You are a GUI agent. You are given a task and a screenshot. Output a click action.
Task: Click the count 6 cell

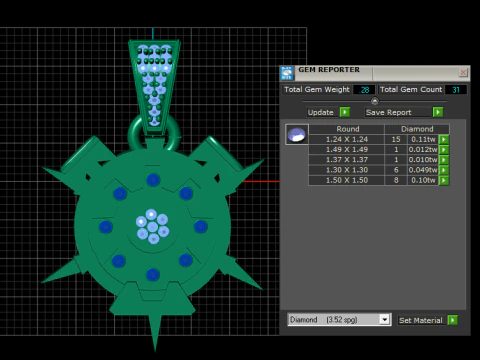[x=396, y=170]
